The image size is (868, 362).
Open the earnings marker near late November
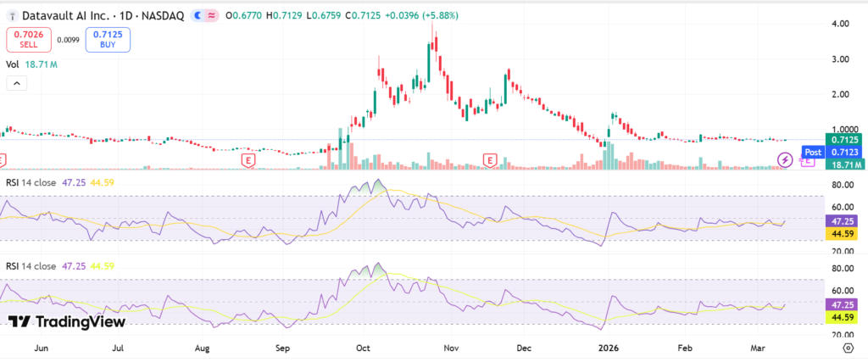[489, 159]
